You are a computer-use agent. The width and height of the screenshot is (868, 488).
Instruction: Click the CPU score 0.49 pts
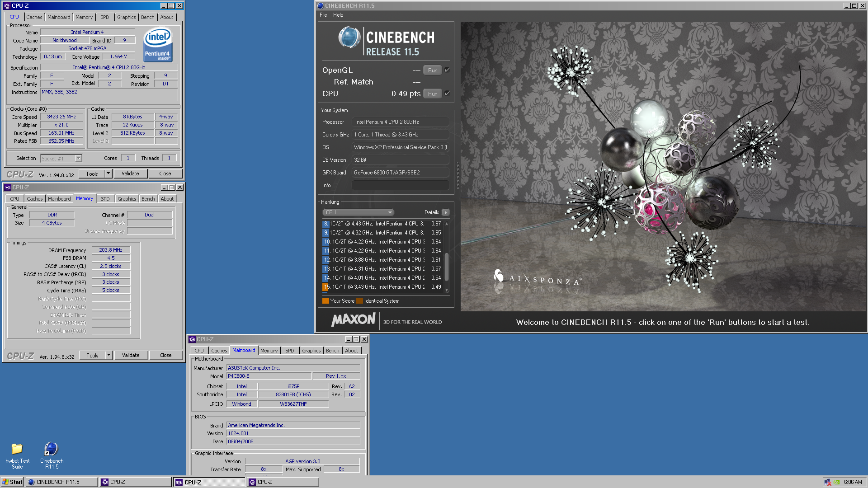tap(406, 94)
